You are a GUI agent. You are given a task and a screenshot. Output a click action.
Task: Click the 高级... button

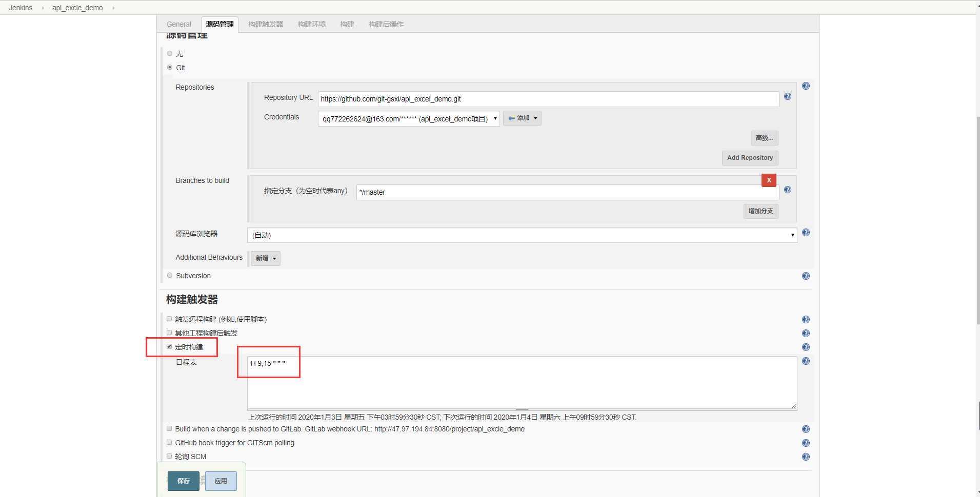pyautogui.click(x=764, y=138)
